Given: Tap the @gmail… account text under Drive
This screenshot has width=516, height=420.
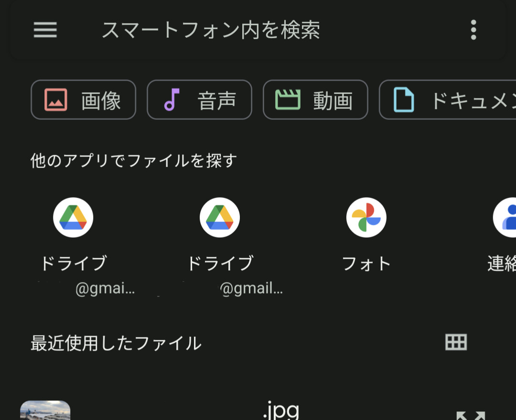Looking at the screenshot, I should coord(251,289).
